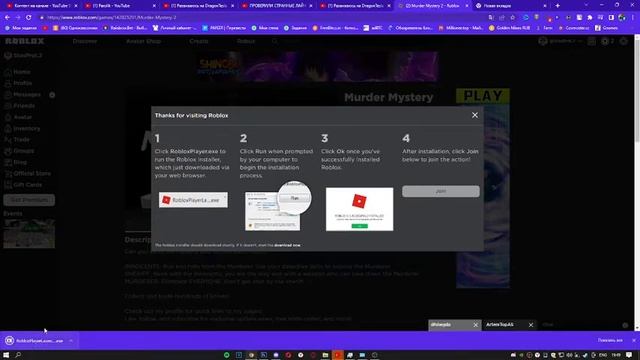Open Messages in the Roblox sidebar
Screen dimensions: 640x360
point(23,95)
